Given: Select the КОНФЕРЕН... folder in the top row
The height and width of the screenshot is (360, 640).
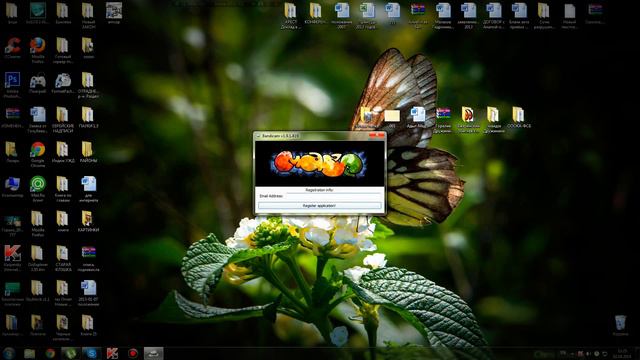Looking at the screenshot, I should pyautogui.click(x=315, y=13).
